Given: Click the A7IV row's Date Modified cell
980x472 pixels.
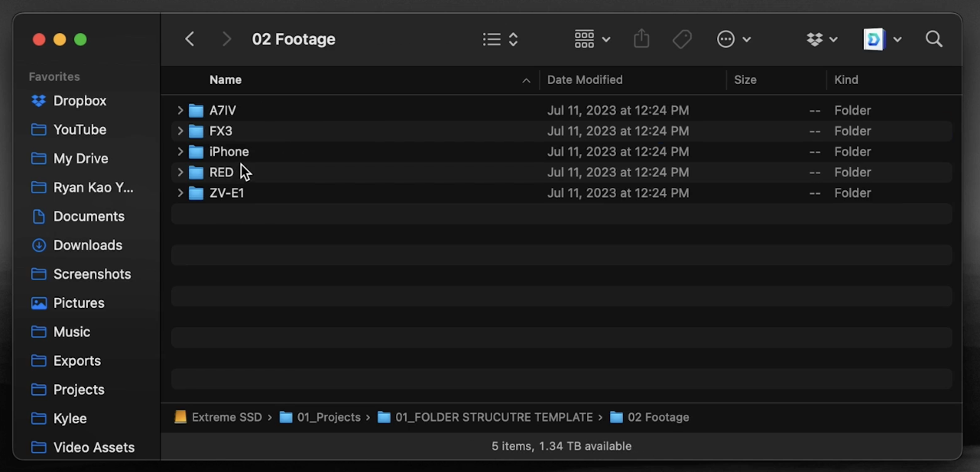Looking at the screenshot, I should [x=618, y=111].
